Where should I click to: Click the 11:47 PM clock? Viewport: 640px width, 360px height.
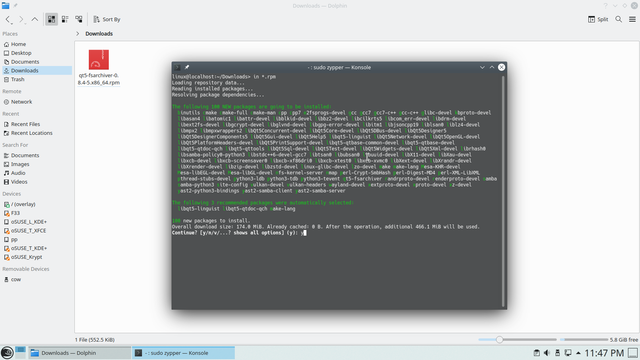click(604, 353)
